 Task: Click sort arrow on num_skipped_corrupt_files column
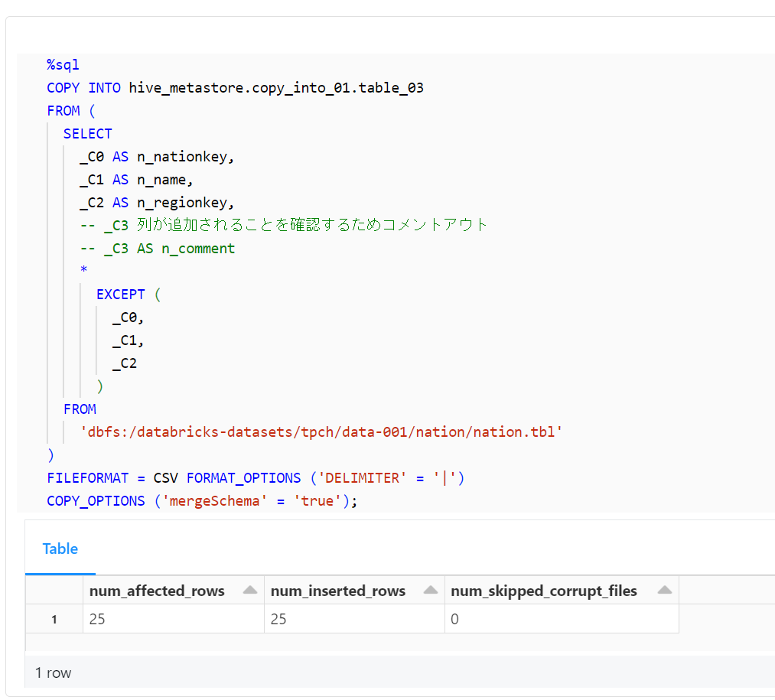(664, 591)
